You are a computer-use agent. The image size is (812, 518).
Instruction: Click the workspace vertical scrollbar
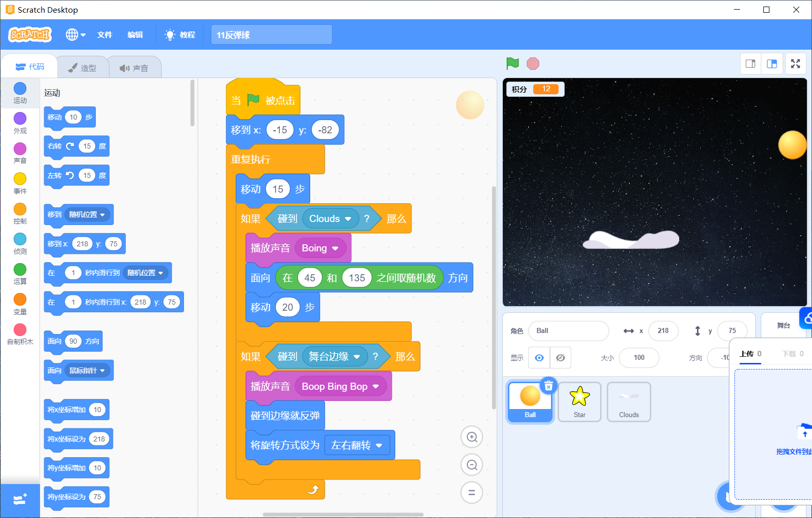(x=494, y=298)
